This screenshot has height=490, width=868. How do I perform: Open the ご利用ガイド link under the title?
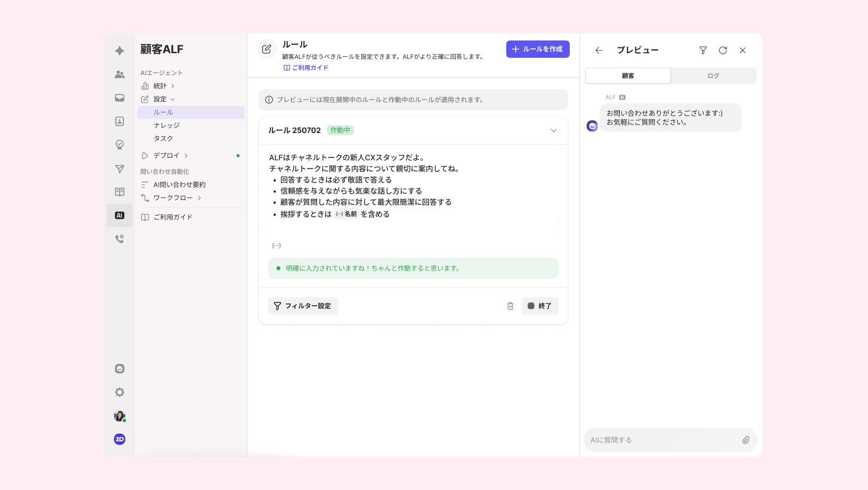point(307,68)
